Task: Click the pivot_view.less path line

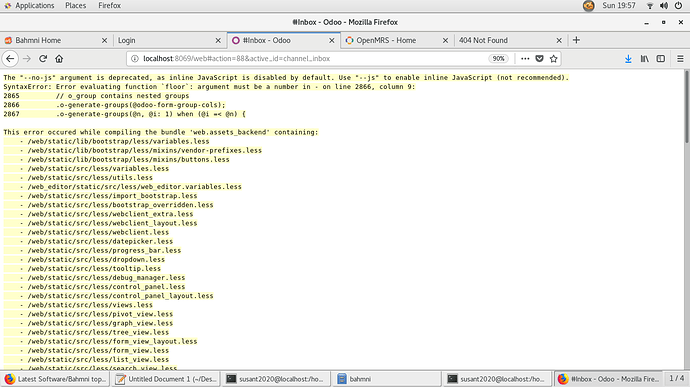Action: coord(100,314)
